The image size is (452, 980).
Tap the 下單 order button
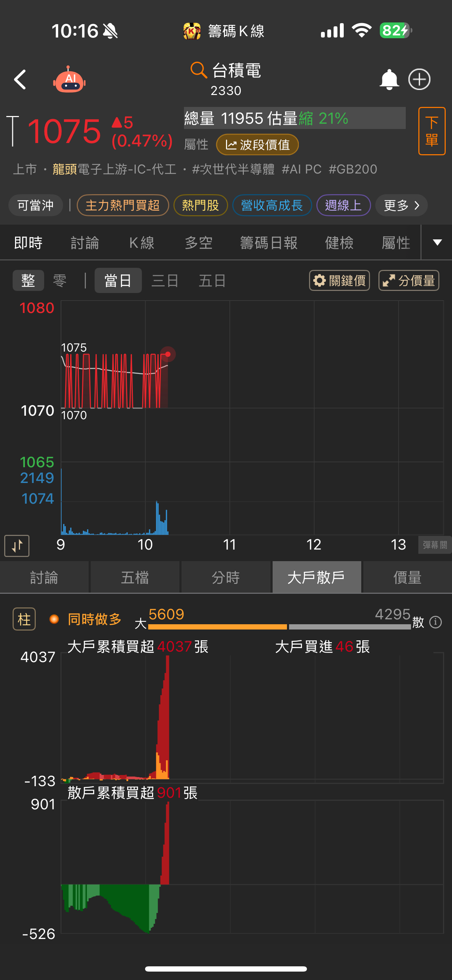coord(431,131)
